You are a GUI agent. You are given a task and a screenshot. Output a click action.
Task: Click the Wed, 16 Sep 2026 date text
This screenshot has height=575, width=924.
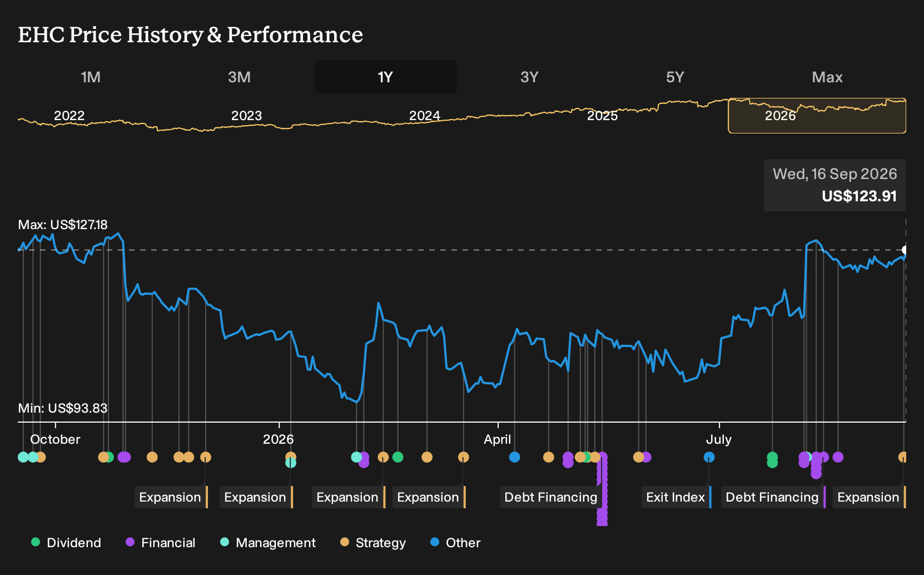(x=835, y=174)
